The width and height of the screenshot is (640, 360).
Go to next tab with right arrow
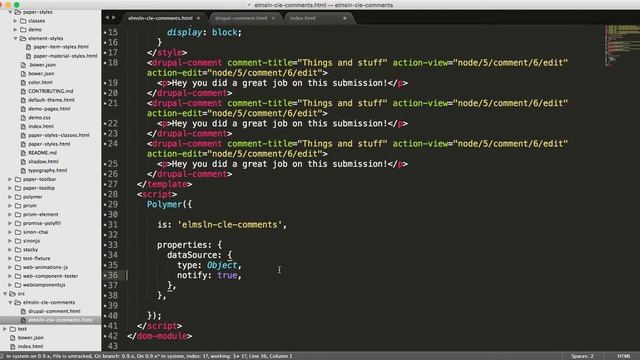(114, 18)
